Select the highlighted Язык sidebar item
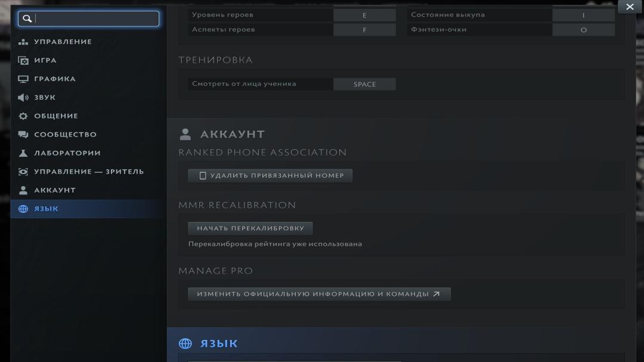Image resolution: width=644 pixels, height=362 pixels. [x=88, y=209]
